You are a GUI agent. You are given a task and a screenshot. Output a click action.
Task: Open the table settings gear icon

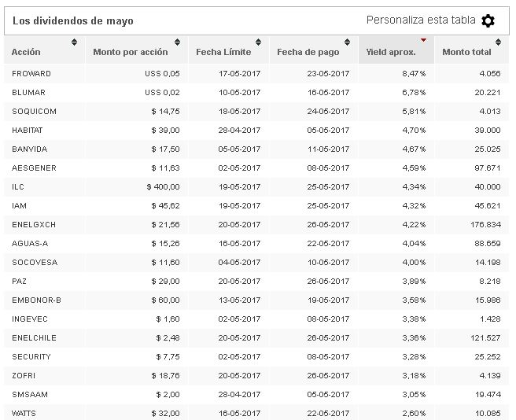488,20
